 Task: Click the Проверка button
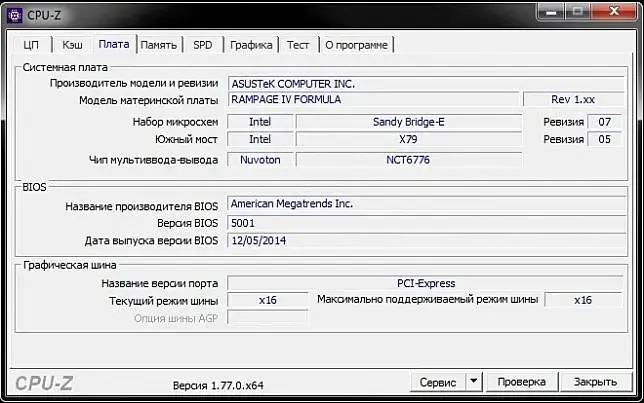[x=522, y=382]
